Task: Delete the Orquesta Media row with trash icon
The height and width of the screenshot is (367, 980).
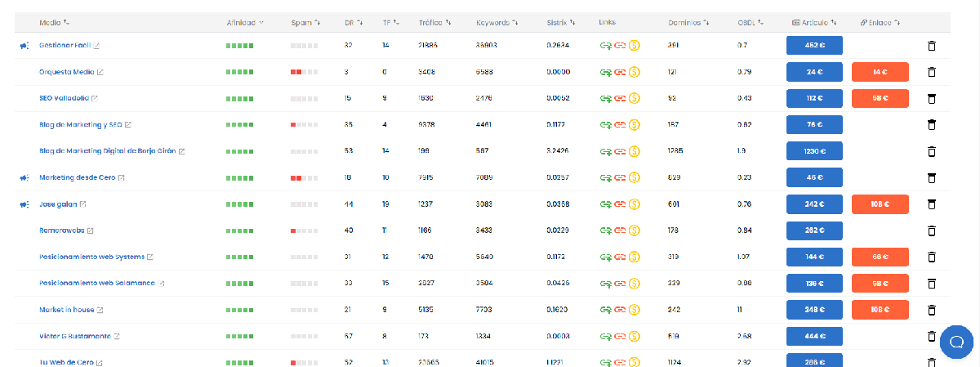Action: (932, 72)
